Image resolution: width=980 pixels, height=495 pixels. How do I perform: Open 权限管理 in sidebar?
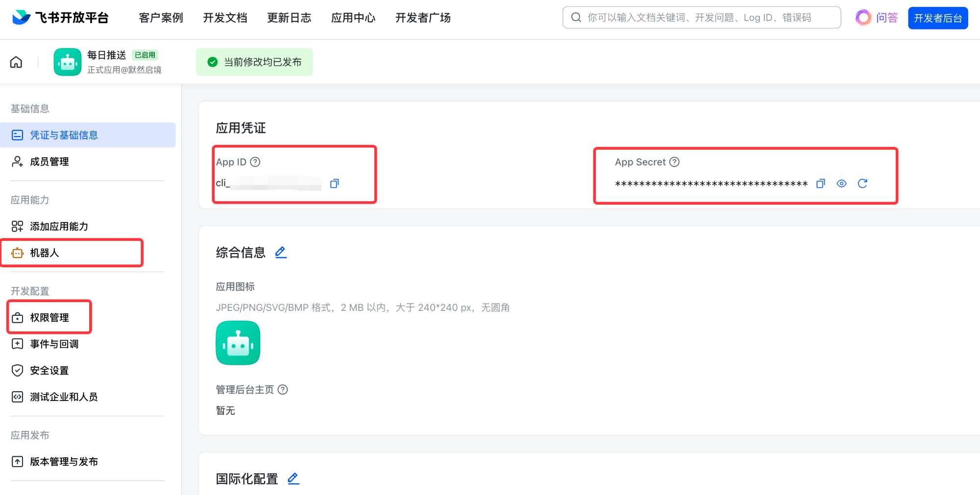49,318
